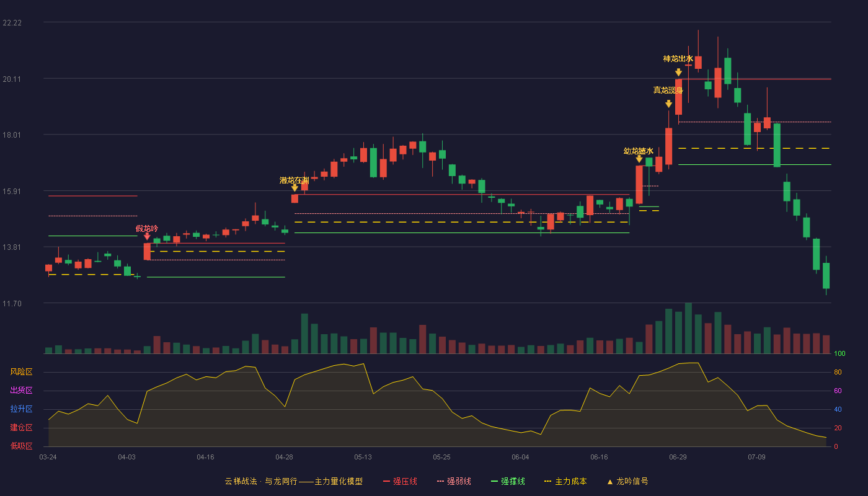Click the 20.11 price axis label
The height and width of the screenshot is (496, 868).
tap(12, 79)
